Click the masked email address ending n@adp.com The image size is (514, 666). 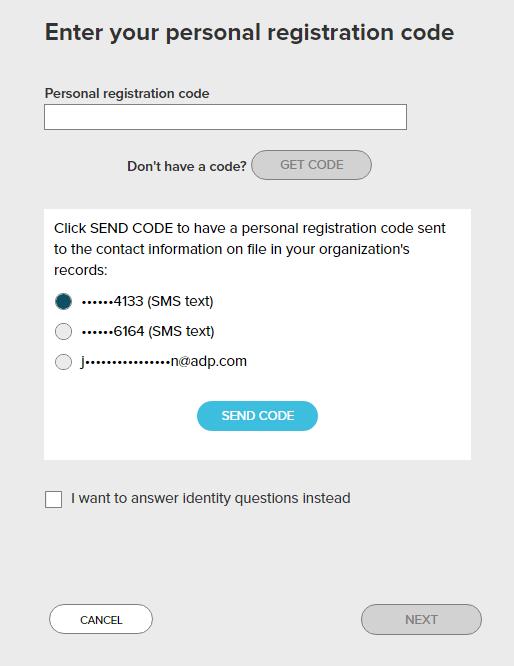click(x=164, y=361)
